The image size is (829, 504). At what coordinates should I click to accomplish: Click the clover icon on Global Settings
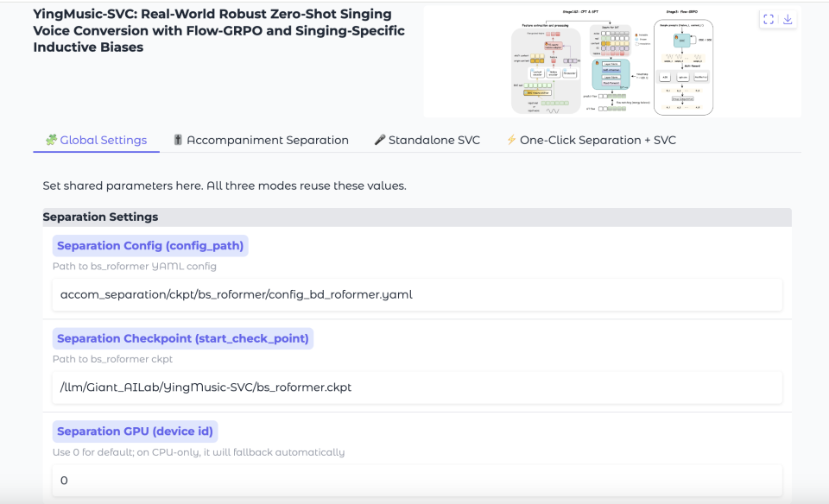click(51, 140)
